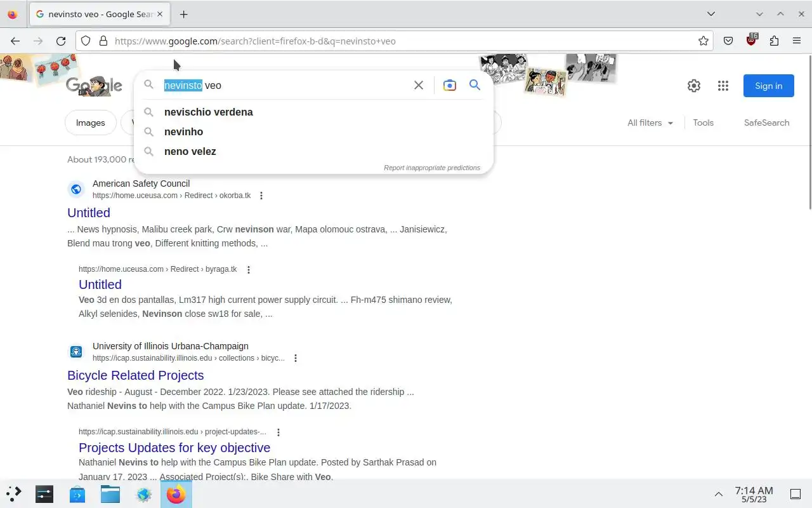Open options for Bicycle Related Projects result
The width and height of the screenshot is (812, 508).
[x=296, y=358]
